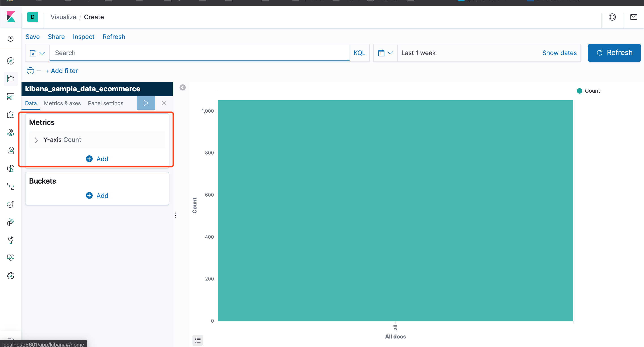Open help lifebuoy icon in header

(612, 17)
